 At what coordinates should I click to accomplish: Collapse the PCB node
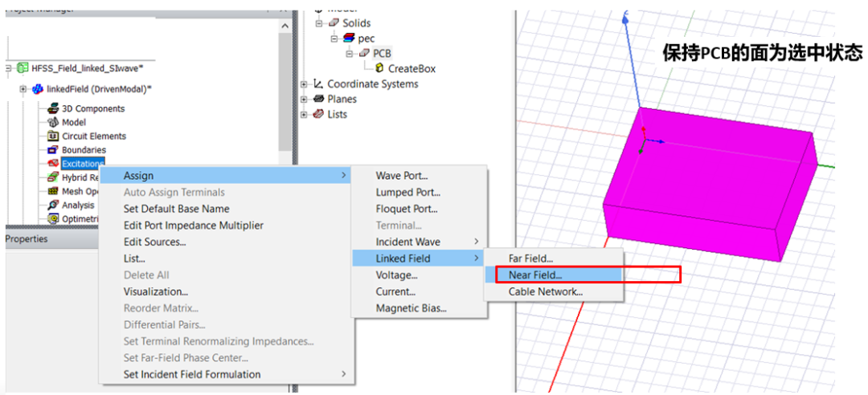350,54
